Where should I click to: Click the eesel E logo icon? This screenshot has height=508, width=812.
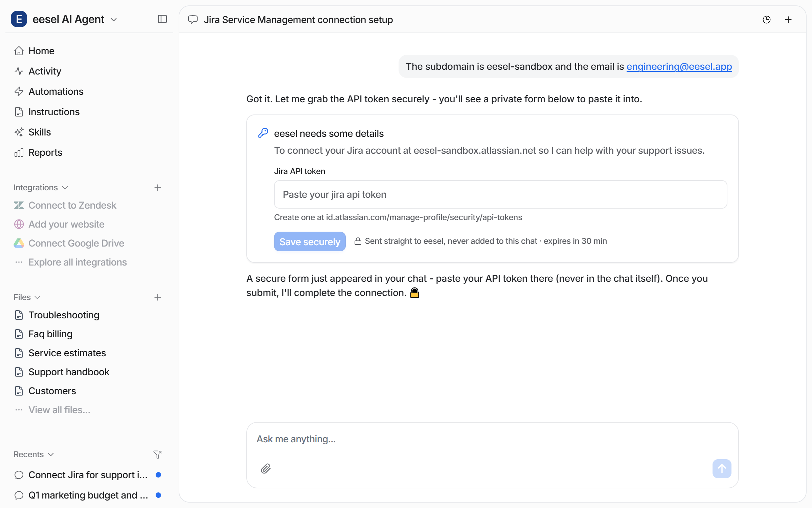click(19, 19)
